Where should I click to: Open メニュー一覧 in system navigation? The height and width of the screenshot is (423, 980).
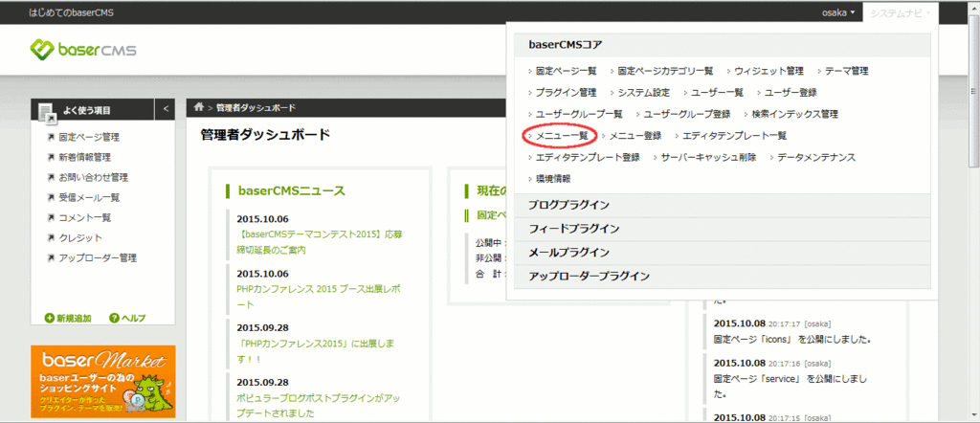562,136
